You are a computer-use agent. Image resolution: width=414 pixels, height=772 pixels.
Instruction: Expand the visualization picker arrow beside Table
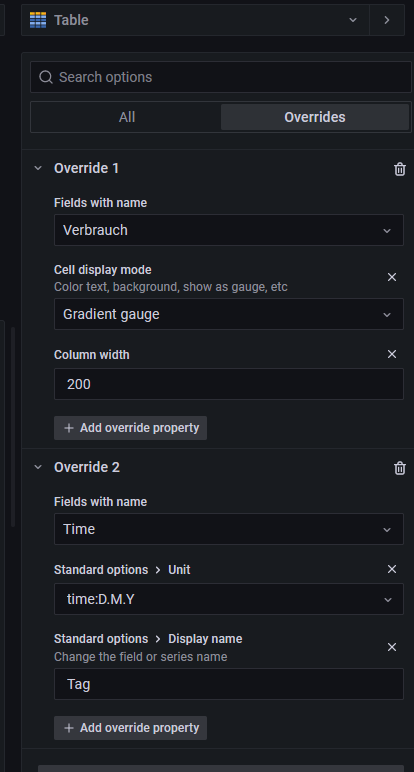tap(387, 20)
